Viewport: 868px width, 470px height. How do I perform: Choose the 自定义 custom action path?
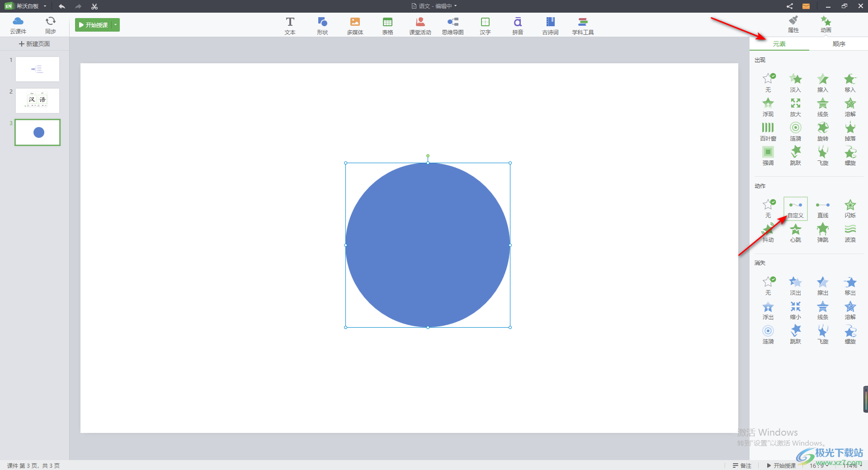pos(795,209)
